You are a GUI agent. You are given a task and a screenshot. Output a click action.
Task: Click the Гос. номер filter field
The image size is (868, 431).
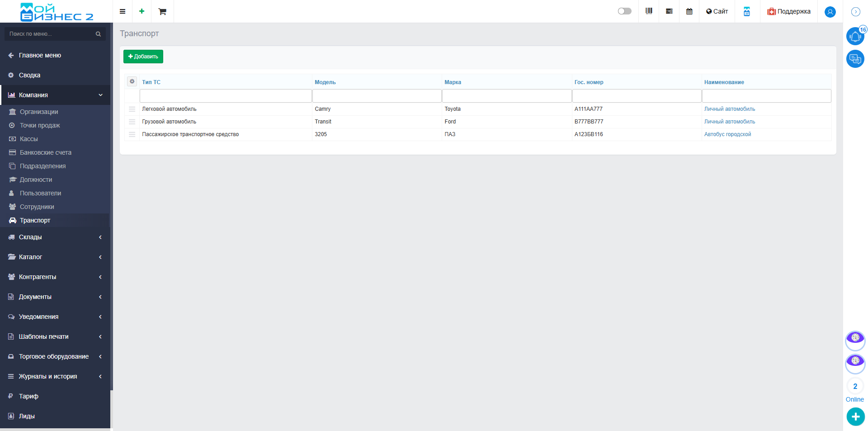pos(637,96)
